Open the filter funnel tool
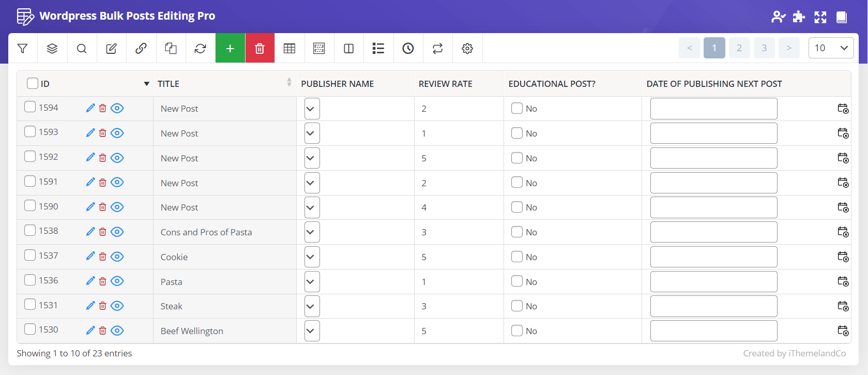The height and width of the screenshot is (375, 868). (x=22, y=48)
